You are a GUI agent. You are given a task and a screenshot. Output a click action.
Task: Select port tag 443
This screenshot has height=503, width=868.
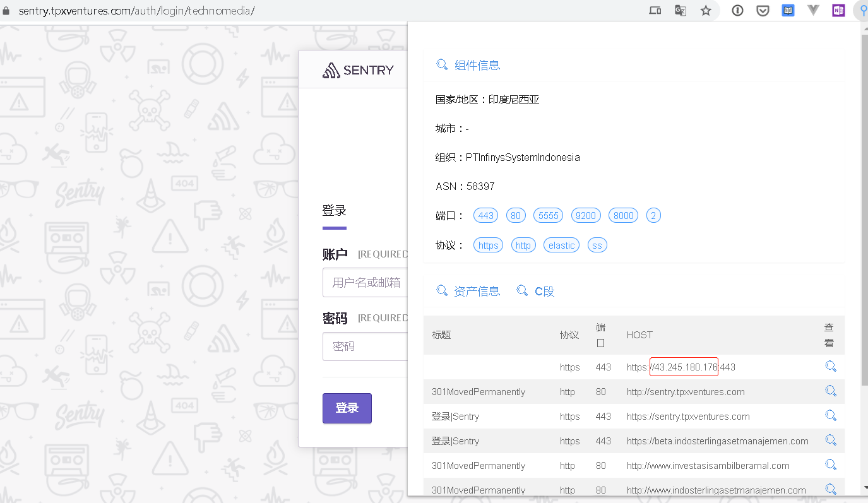[x=486, y=215]
